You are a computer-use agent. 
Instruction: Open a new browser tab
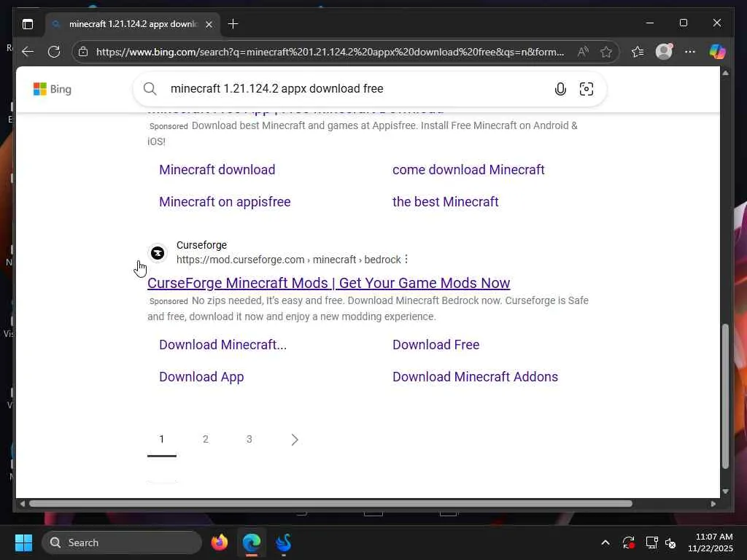[x=233, y=24]
